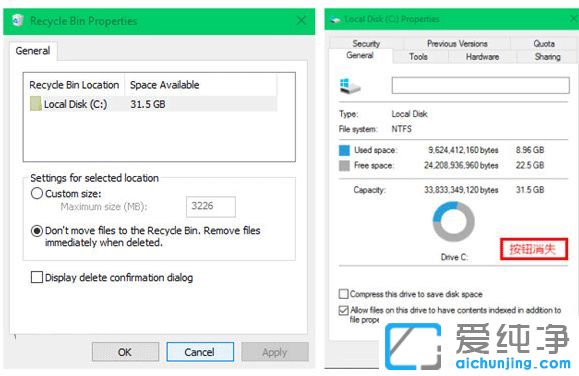Click the 9,624,412,160 bytes used value
Viewport: 579px width, 376px height.
tap(463, 150)
